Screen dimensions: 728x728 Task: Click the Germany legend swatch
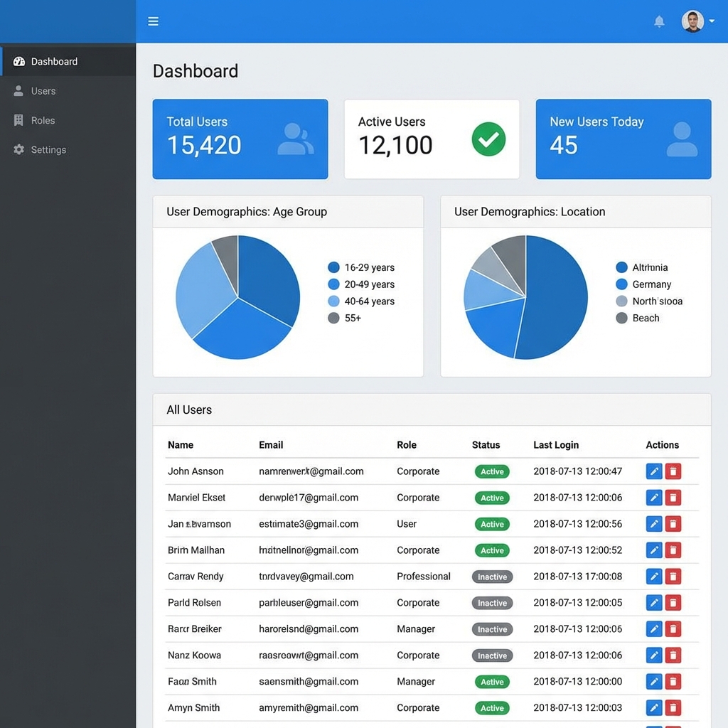[621, 284]
